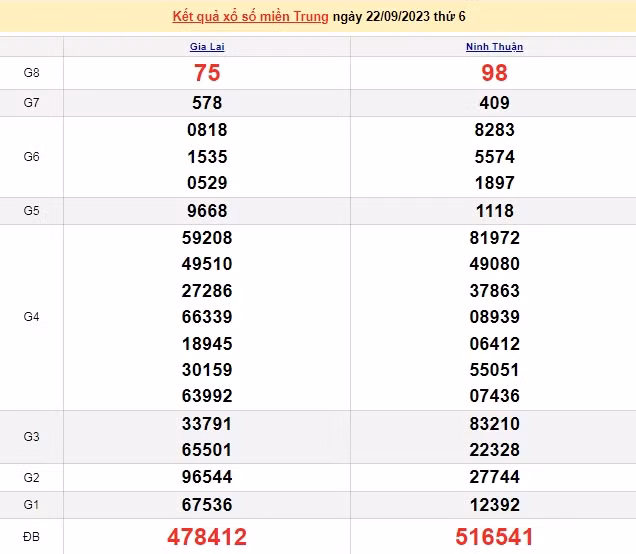Open the Ninh Thuận province link
Viewport: 636px width, 554px height.
click(494, 47)
